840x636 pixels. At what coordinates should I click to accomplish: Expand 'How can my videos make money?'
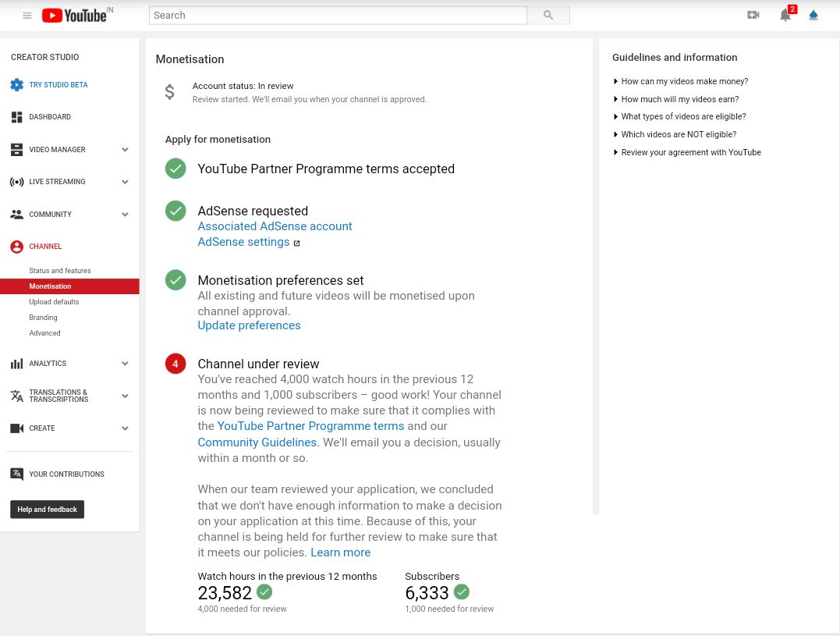tap(680, 81)
